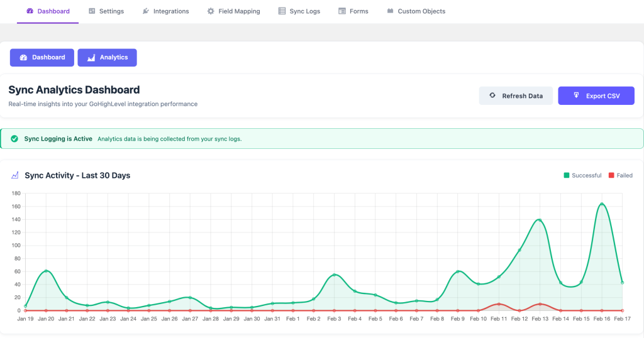
Task: Click the green check circle status icon
Action: (14, 139)
